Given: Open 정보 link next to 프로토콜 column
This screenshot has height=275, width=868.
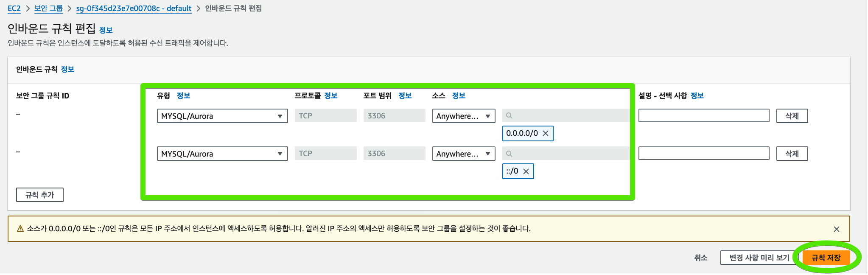Looking at the screenshot, I should [330, 95].
